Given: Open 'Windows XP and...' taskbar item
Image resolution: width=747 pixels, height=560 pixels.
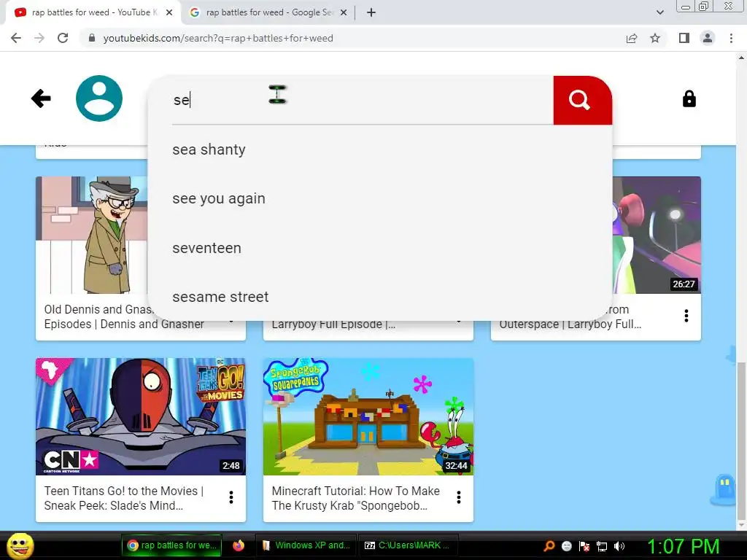Looking at the screenshot, I should point(306,545).
